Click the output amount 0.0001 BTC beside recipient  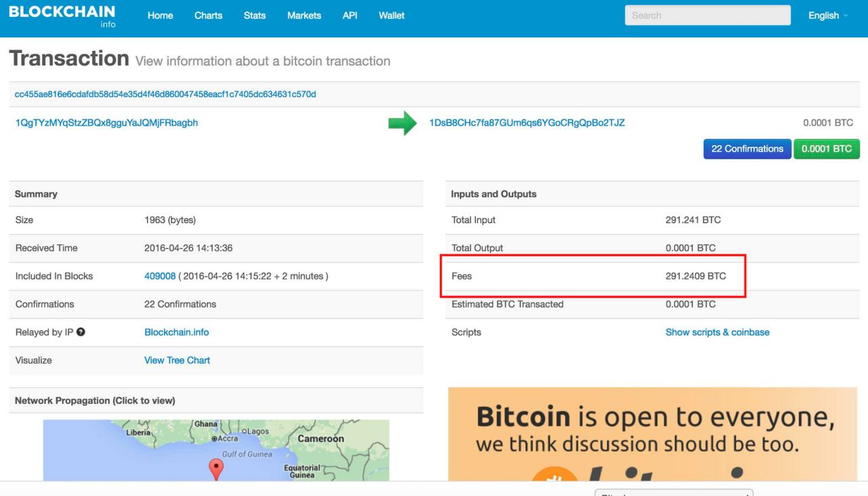[x=828, y=123]
